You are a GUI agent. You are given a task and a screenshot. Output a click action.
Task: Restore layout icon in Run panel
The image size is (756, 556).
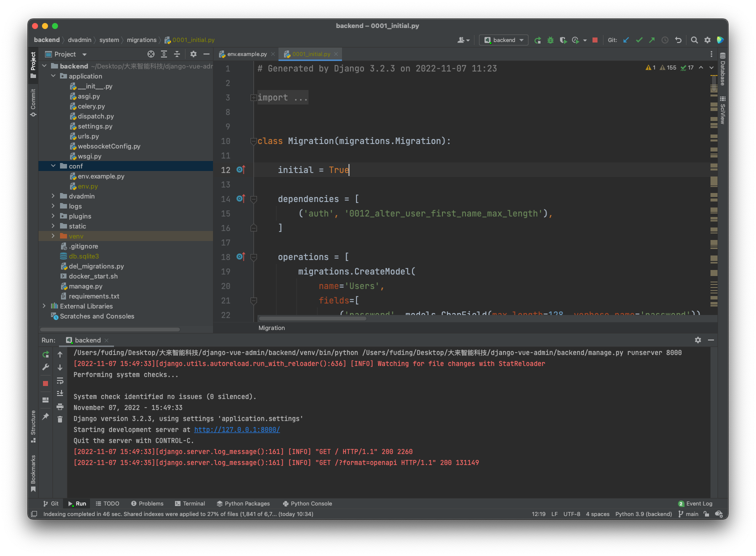tap(45, 399)
